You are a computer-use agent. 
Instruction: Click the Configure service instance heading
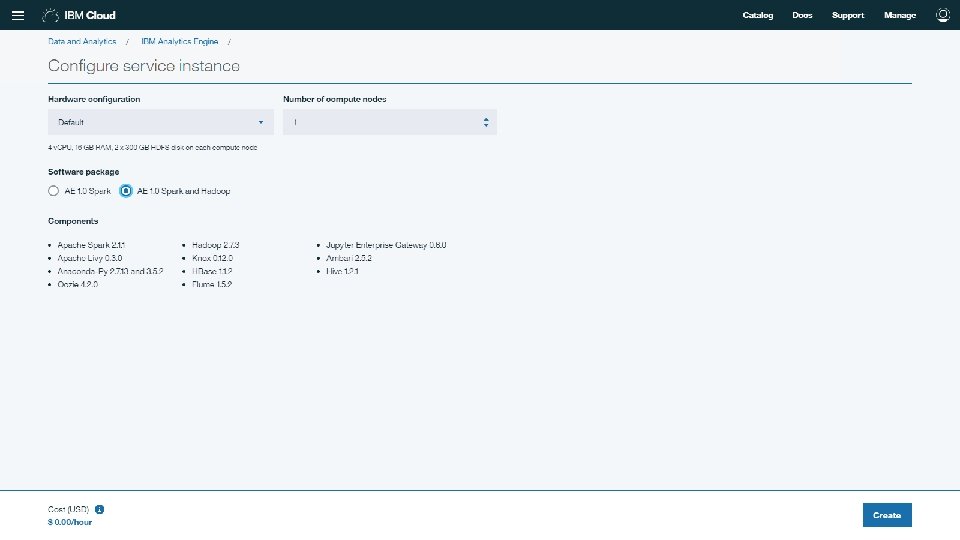click(144, 66)
